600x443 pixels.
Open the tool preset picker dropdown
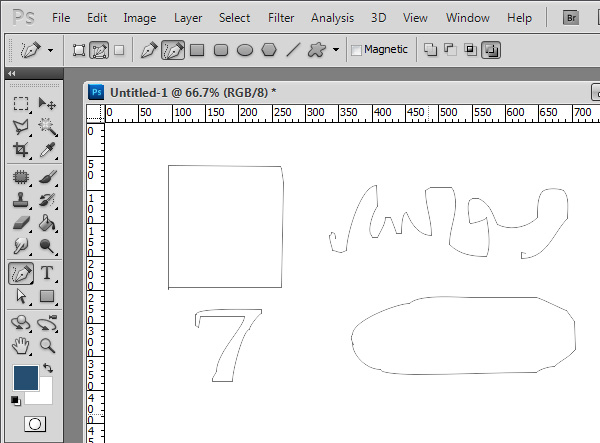[50, 49]
